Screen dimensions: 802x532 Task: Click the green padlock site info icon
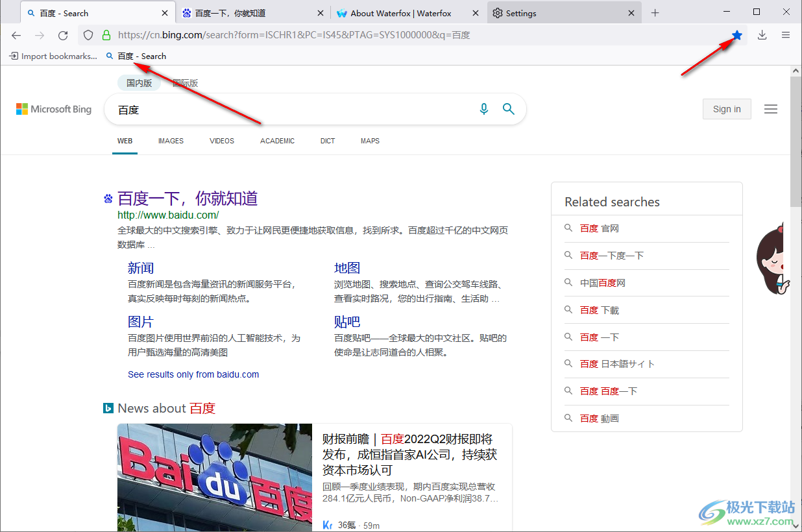coord(106,35)
